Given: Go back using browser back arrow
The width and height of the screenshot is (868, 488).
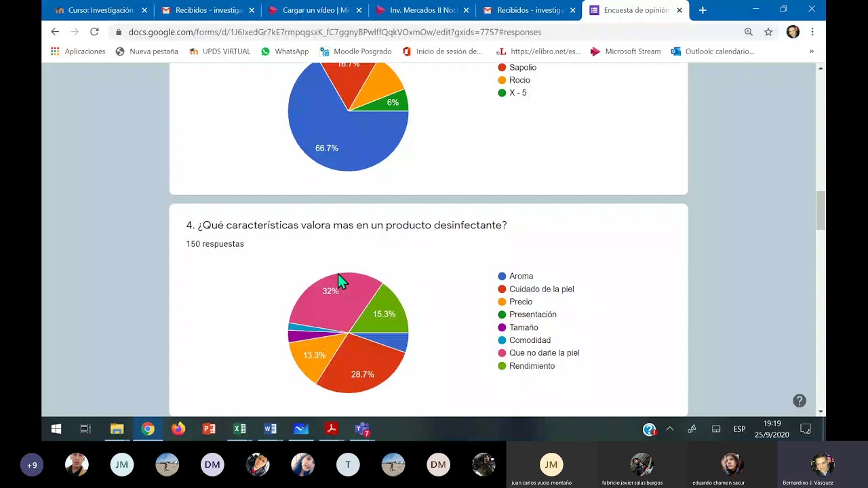Looking at the screenshot, I should click(x=55, y=32).
